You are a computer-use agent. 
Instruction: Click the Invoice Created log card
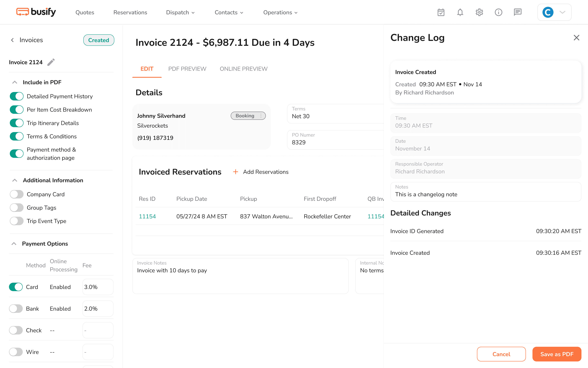pyautogui.click(x=486, y=82)
